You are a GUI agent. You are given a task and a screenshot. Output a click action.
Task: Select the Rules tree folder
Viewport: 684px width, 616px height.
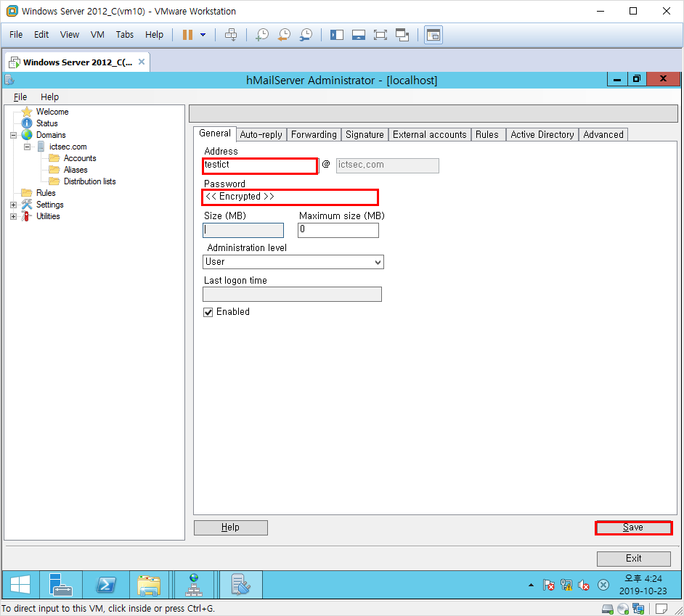pyautogui.click(x=45, y=193)
